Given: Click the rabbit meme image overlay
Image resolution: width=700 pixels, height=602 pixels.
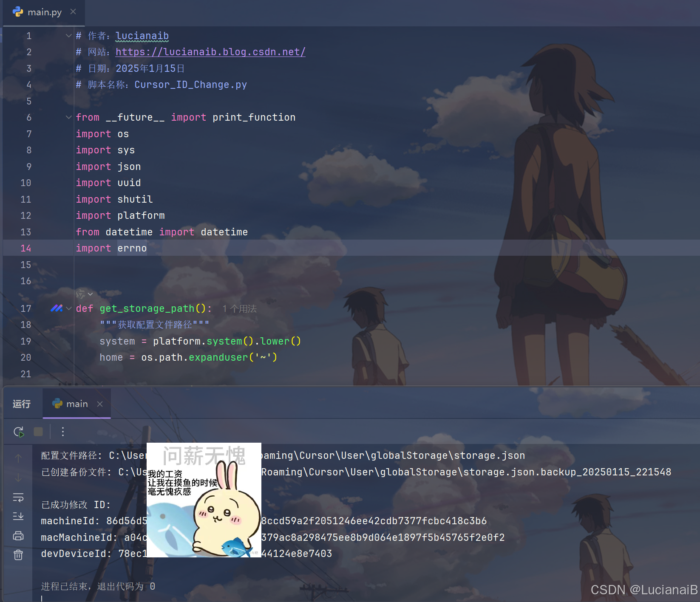Looking at the screenshot, I should tap(204, 500).
